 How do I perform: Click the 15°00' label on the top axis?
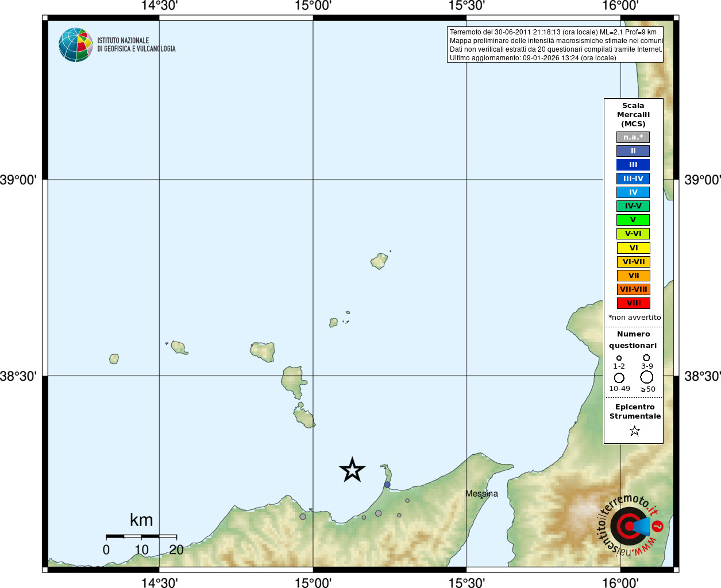(x=313, y=6)
